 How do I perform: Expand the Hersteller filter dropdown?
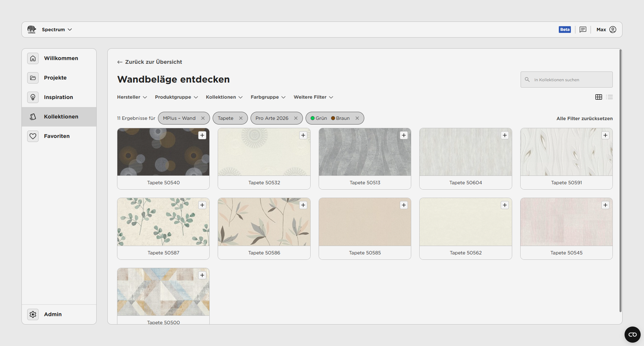(x=132, y=97)
